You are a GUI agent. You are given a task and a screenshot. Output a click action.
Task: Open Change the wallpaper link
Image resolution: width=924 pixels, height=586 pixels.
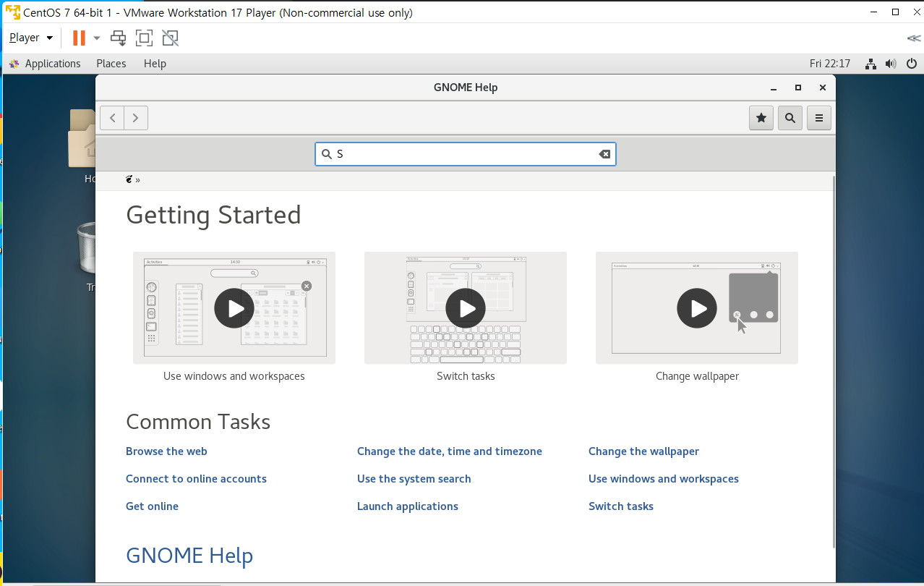(644, 451)
